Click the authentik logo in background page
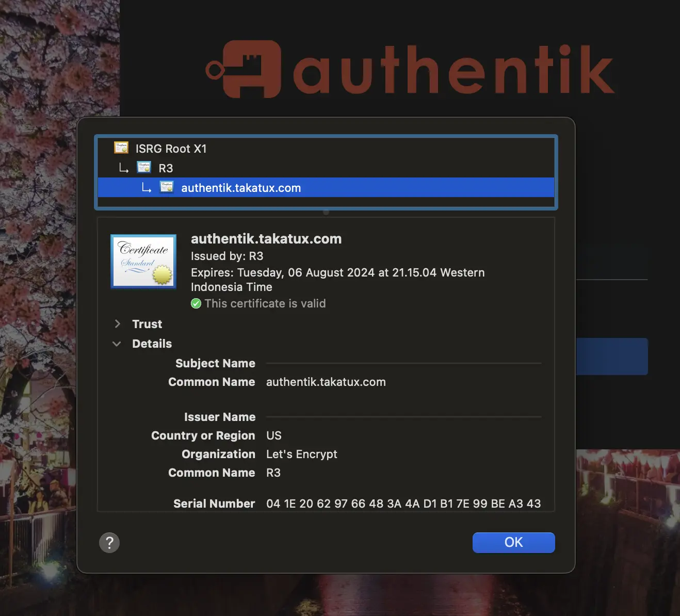The image size is (680, 616). point(410,69)
